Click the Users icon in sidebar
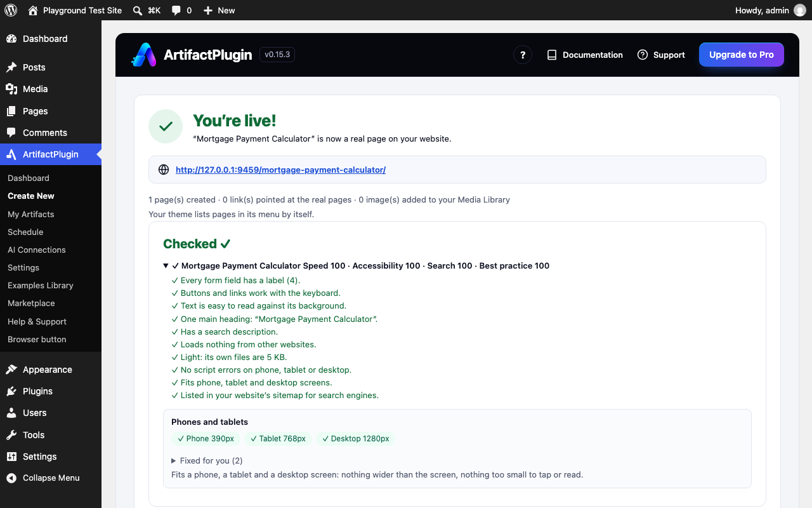The width and height of the screenshot is (812, 508). [x=11, y=413]
